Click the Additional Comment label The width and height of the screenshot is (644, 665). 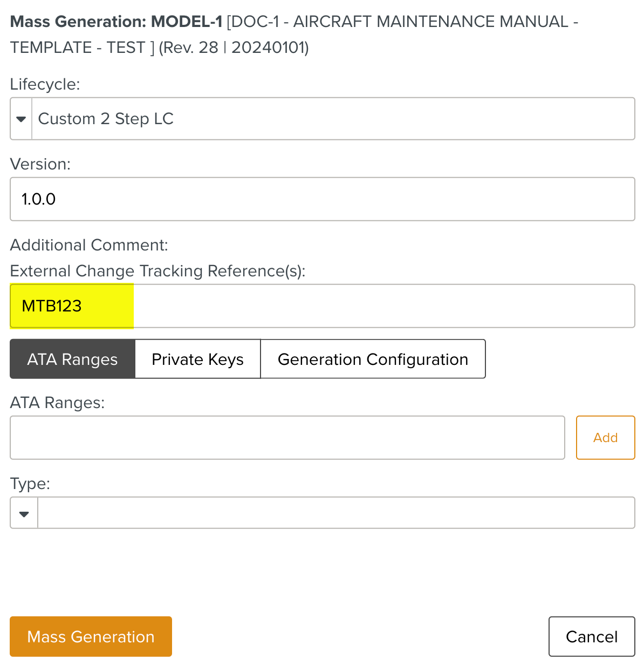[x=89, y=245]
